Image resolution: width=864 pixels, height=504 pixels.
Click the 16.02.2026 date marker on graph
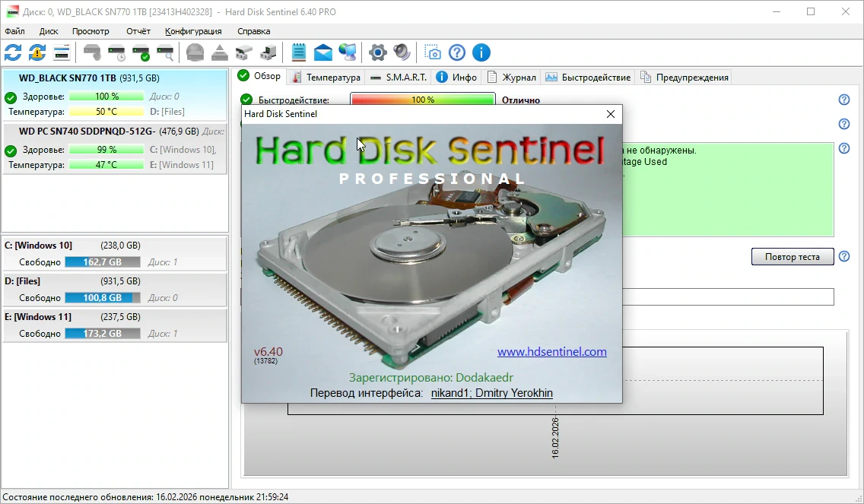tap(555, 438)
